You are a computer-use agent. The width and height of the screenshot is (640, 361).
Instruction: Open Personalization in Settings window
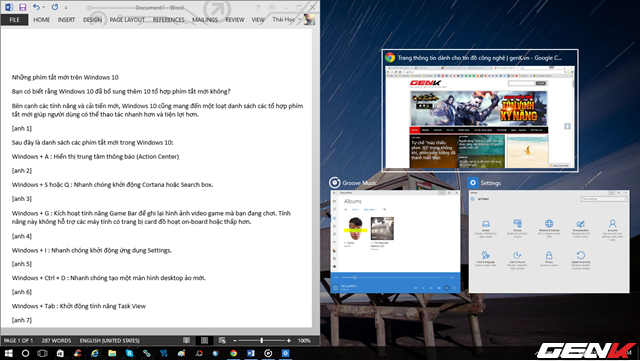point(580,228)
